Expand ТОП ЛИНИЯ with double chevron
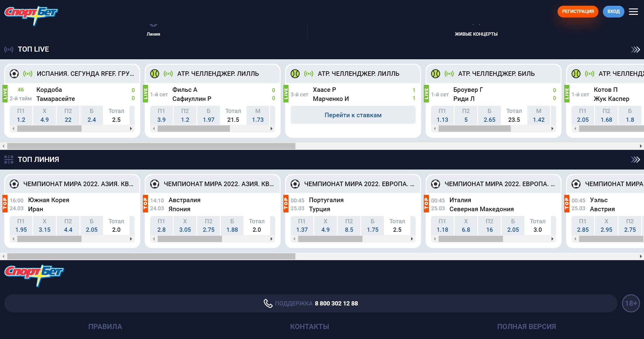Viewport: 644px width, 339px height. (635, 160)
